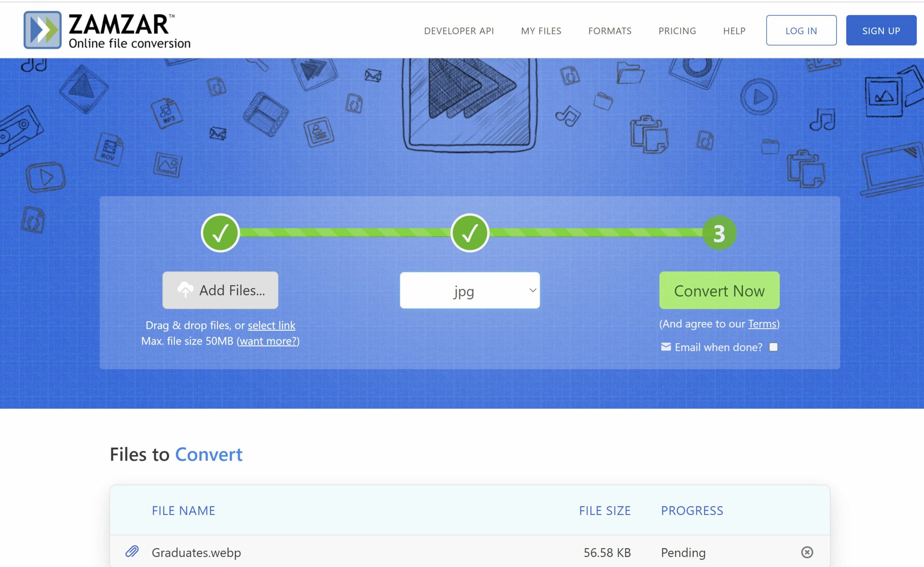The image size is (924, 567).
Task: Click the select link to add files by URL
Action: coord(271,324)
